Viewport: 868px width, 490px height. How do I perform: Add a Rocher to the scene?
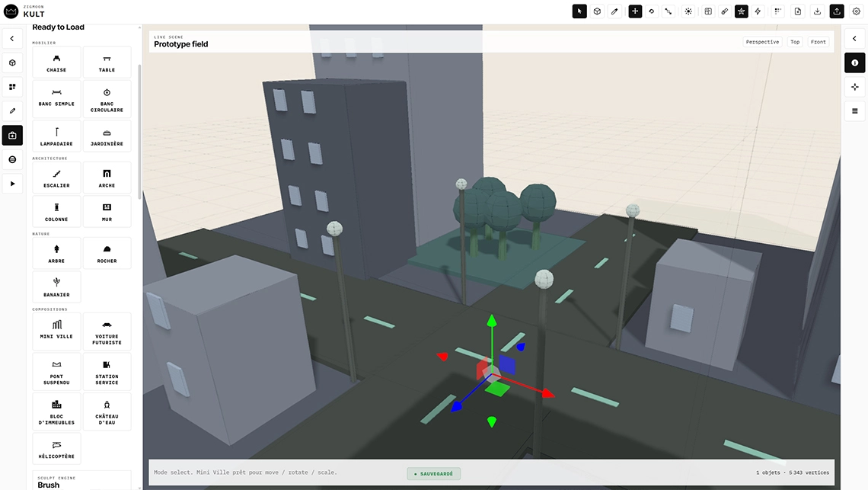click(107, 253)
